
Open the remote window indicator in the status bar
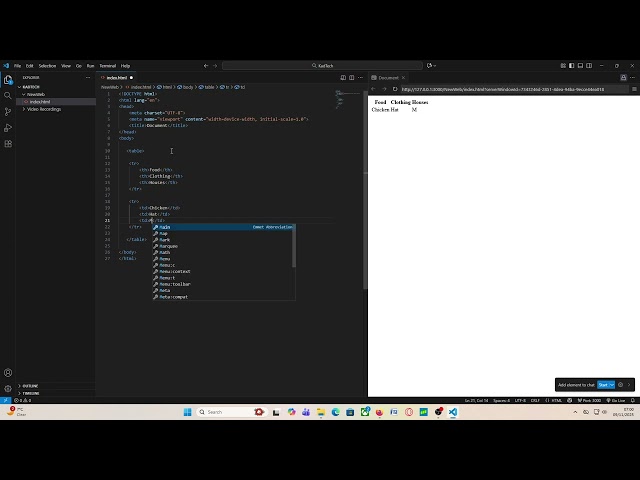5,400
